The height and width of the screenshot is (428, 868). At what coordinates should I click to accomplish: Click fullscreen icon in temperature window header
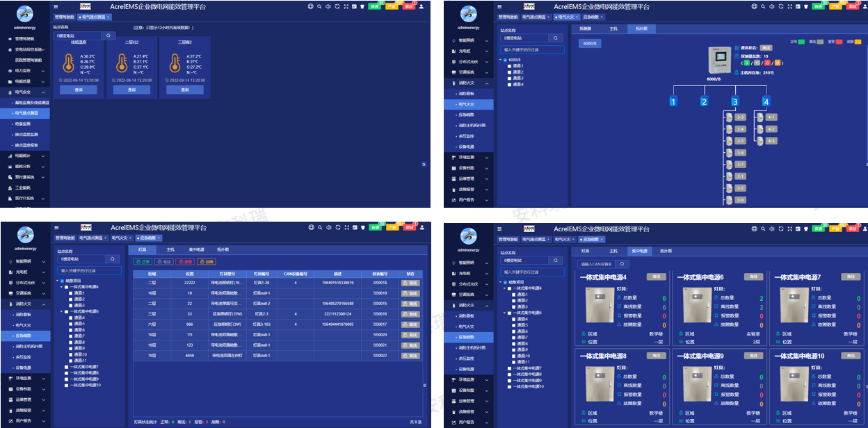[x=346, y=6]
